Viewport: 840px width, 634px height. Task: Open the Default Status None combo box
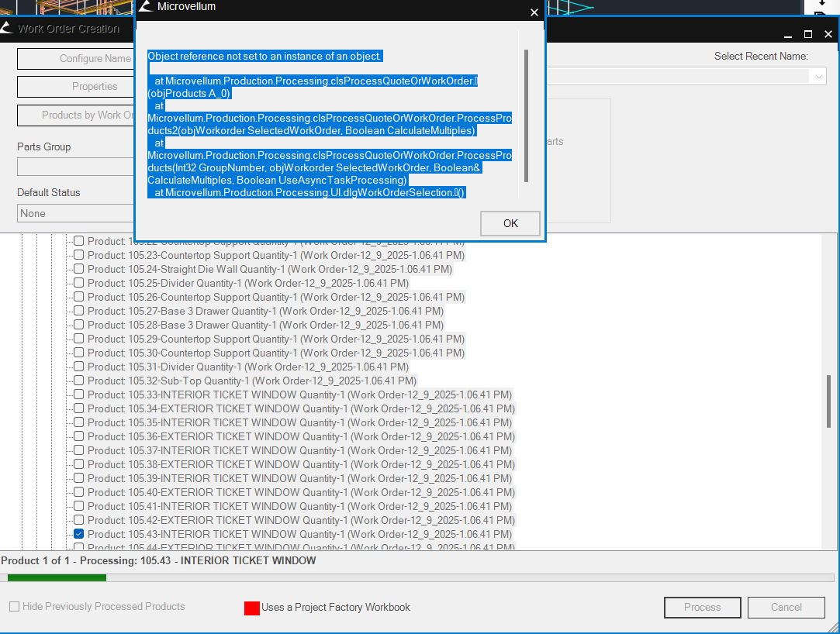pos(76,213)
